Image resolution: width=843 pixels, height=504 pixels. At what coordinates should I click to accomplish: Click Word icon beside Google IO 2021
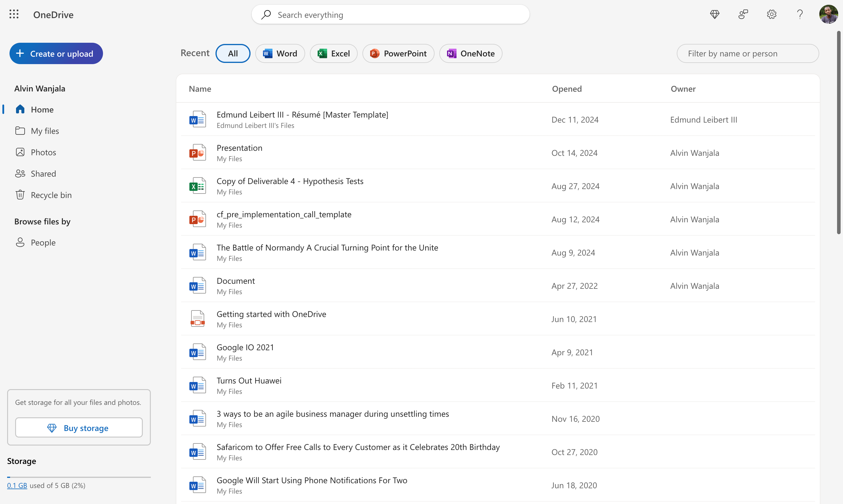(x=198, y=352)
